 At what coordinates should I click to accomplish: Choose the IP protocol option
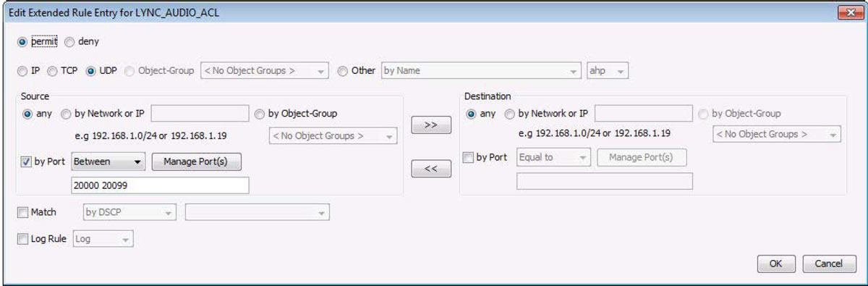[22, 71]
